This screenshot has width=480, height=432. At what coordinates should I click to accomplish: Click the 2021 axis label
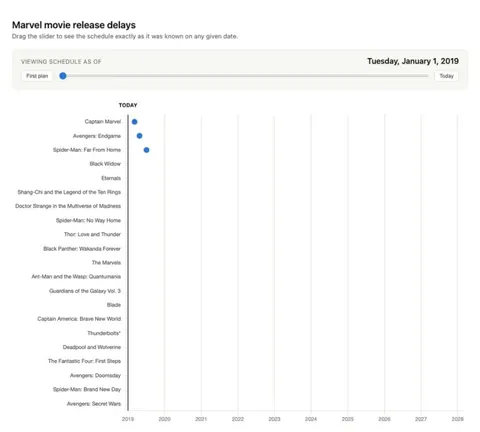coord(201,419)
